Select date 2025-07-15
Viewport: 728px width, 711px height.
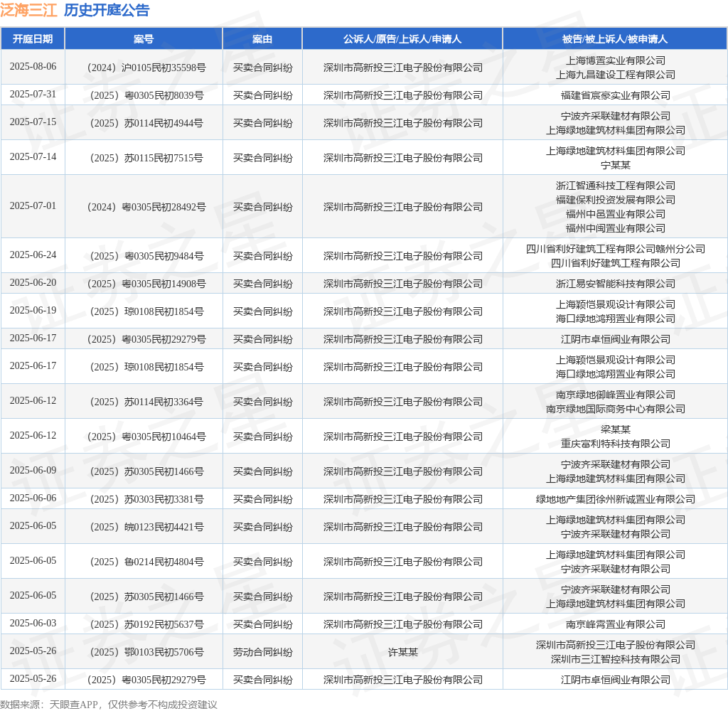coord(33,122)
